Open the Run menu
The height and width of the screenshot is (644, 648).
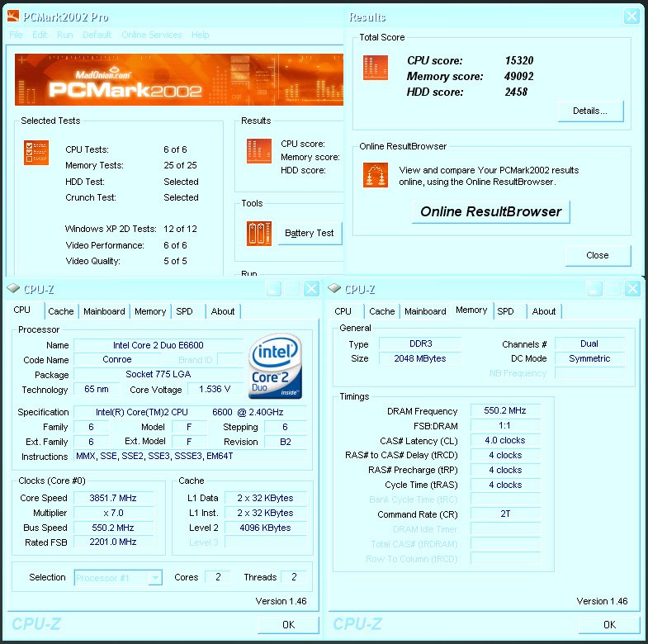tap(65, 35)
